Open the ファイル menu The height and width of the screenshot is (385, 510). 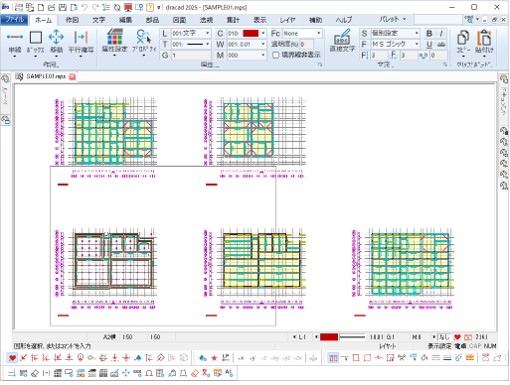[15, 20]
